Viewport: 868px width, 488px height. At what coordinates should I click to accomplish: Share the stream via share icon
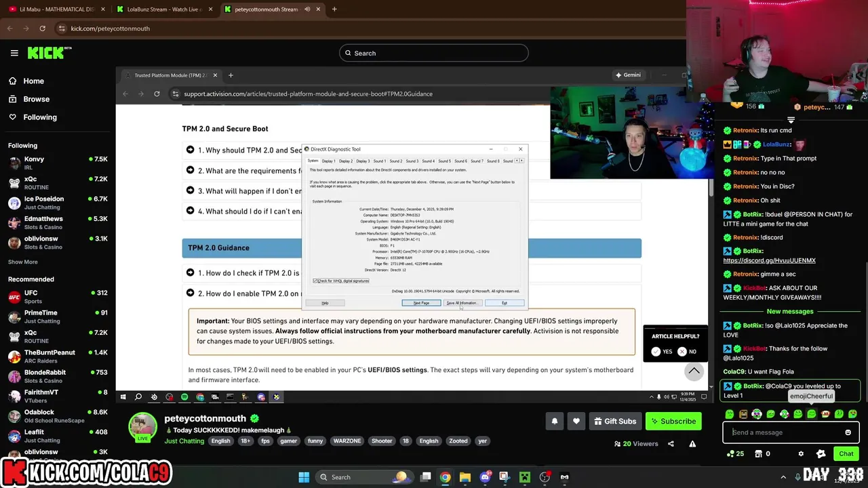coord(671,444)
